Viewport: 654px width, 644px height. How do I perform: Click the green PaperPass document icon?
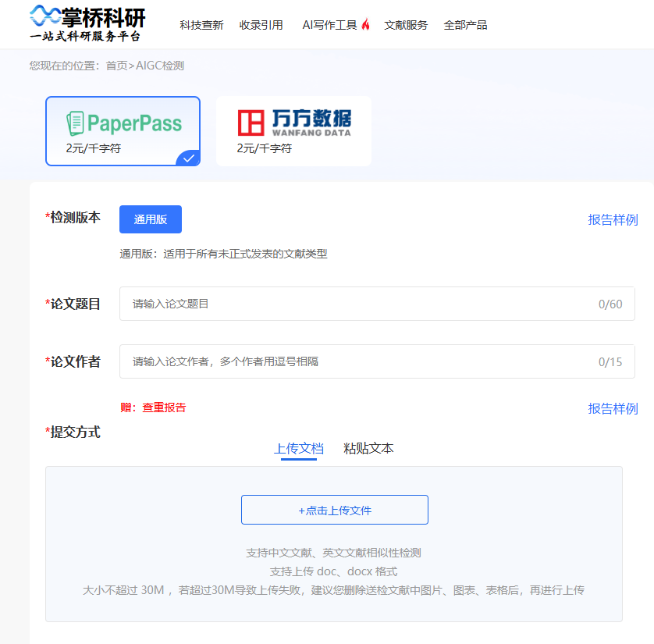76,123
